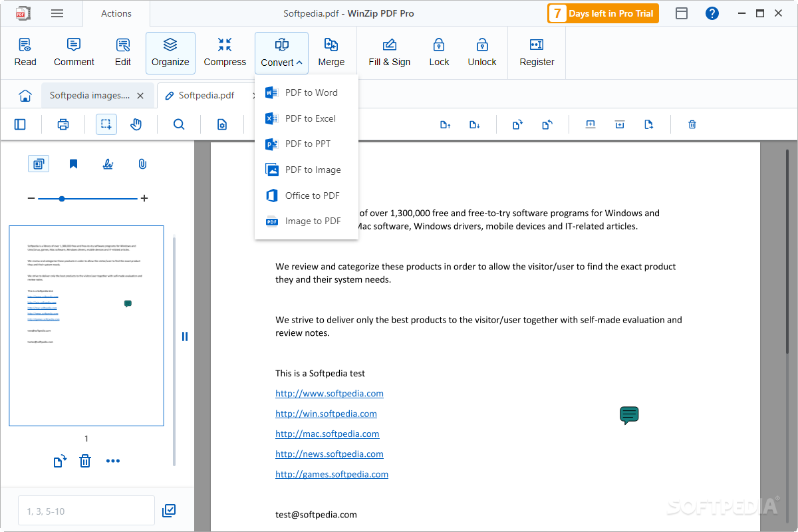This screenshot has width=798, height=532.
Task: Click the window layout icon beside Help
Action: (x=682, y=13)
